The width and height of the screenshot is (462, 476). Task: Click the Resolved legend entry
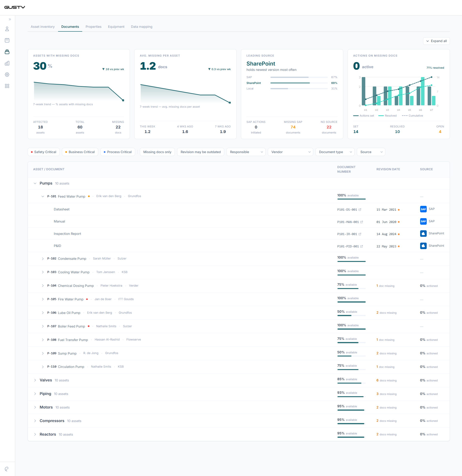387,116
